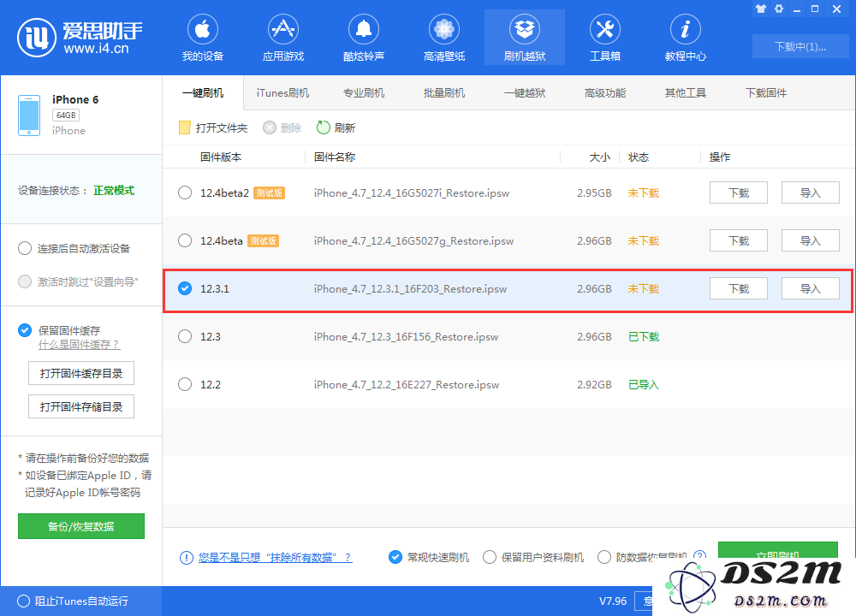Open 酷炫铃声 ringtones section
Image resolution: width=856 pixels, height=616 pixels.
click(364, 38)
